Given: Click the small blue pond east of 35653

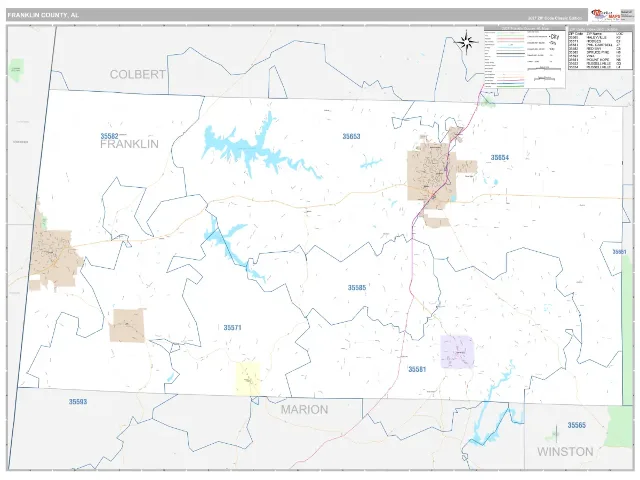Looking at the screenshot, I should [x=371, y=163].
